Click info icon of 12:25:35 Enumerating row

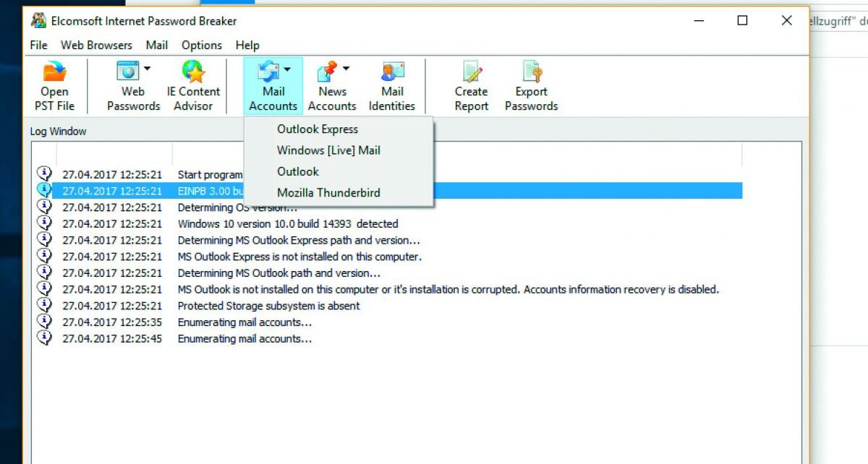(x=44, y=322)
